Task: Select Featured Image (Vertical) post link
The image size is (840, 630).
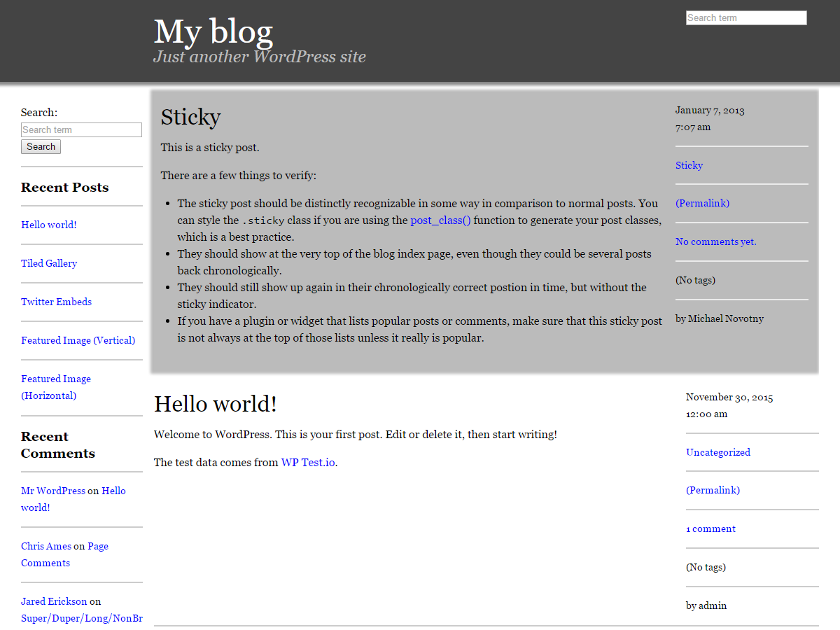Action: point(78,340)
